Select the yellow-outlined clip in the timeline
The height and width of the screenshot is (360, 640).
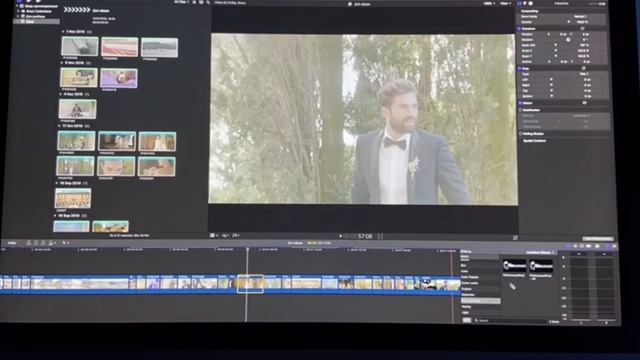250,283
